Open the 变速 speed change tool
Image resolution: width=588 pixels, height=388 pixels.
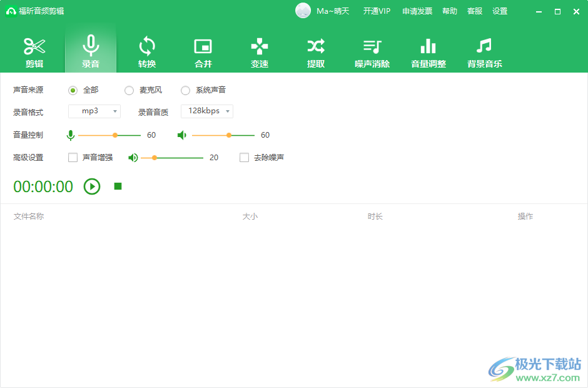point(260,52)
